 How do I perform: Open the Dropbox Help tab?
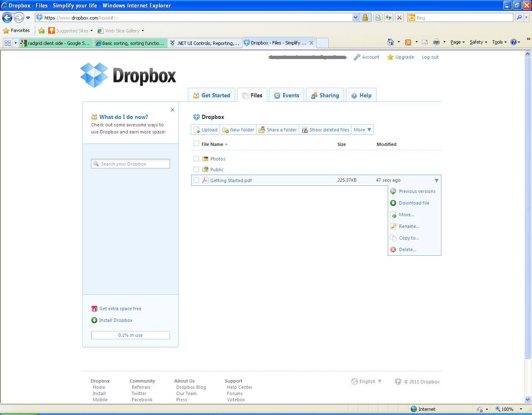(361, 95)
